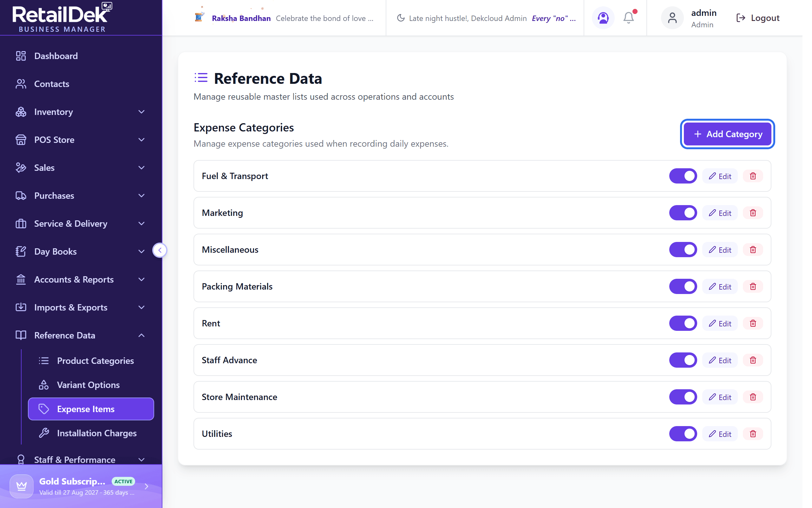Click the Gold Subscription crown icon
The image size is (812, 508).
(22, 486)
